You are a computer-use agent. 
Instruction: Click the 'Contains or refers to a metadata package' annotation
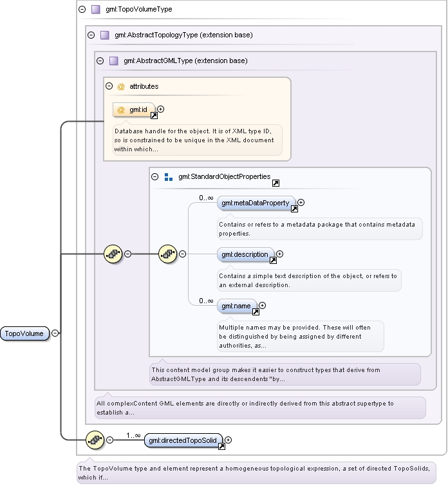tap(320, 229)
